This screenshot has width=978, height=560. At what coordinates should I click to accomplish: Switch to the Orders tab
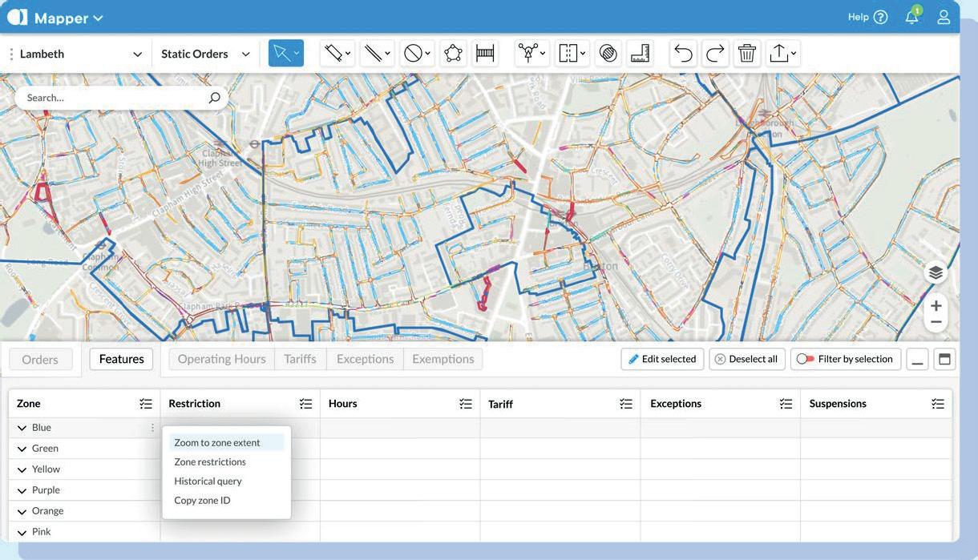(x=40, y=360)
